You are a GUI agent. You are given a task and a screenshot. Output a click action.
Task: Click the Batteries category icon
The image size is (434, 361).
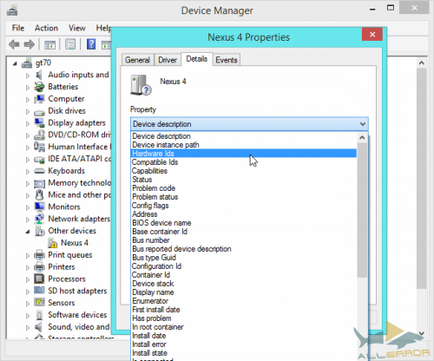click(39, 87)
